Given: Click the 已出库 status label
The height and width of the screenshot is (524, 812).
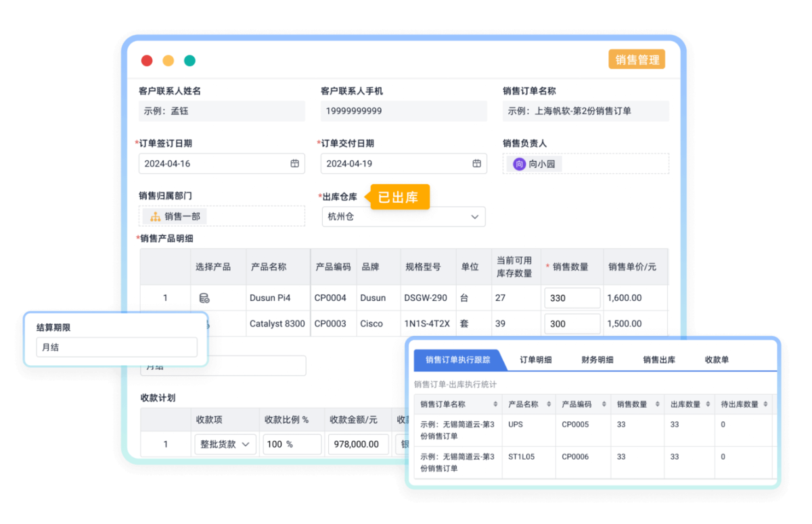Looking at the screenshot, I should coord(399,197).
